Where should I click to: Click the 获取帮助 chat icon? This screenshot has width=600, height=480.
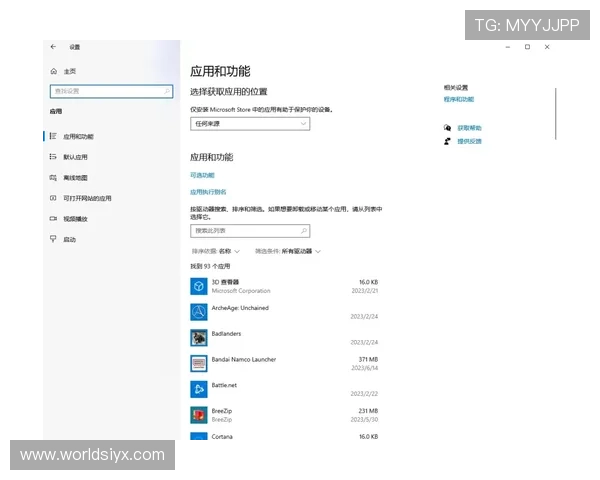click(x=447, y=127)
